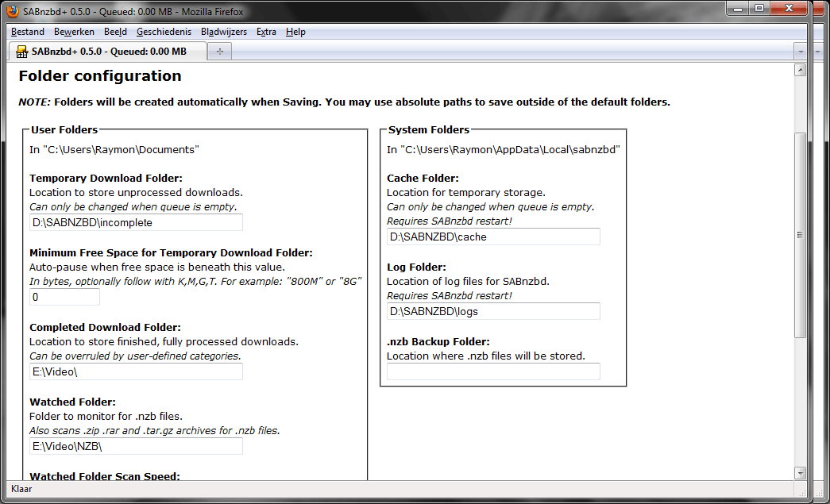
Task: Click "Location where .nzb files will be stored"
Action: click(x=486, y=356)
